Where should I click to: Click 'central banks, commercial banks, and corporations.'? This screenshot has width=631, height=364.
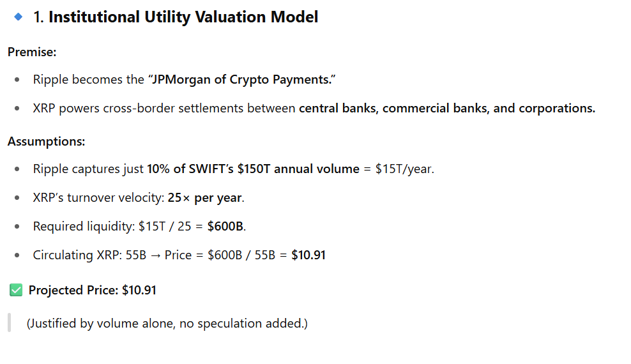[x=447, y=109]
